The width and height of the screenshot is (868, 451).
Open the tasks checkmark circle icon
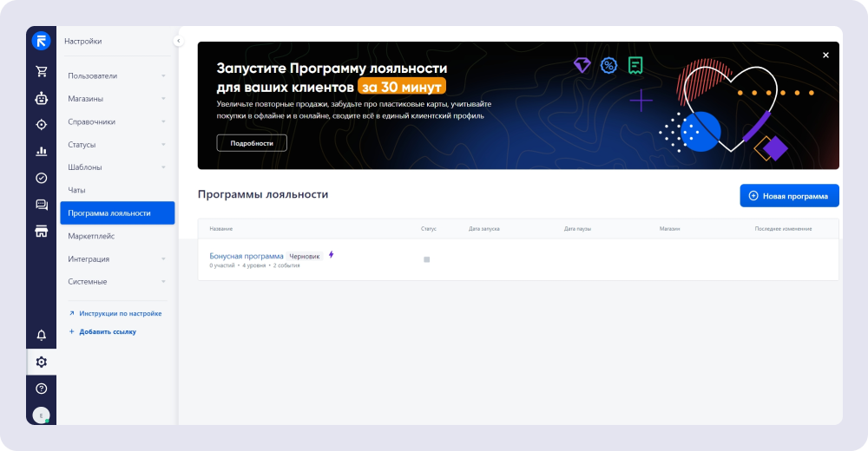click(42, 178)
